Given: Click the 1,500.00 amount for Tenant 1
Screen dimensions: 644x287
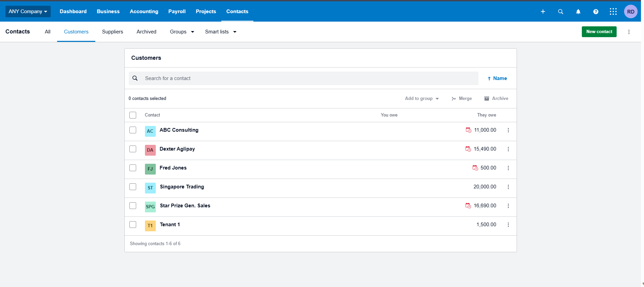Looking at the screenshot, I should 487,225.
